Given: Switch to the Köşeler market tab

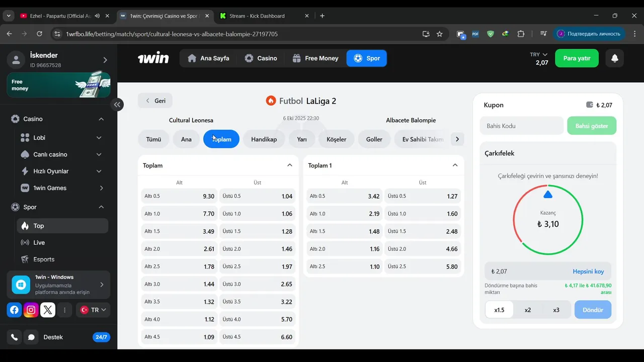Looking at the screenshot, I should (x=336, y=139).
